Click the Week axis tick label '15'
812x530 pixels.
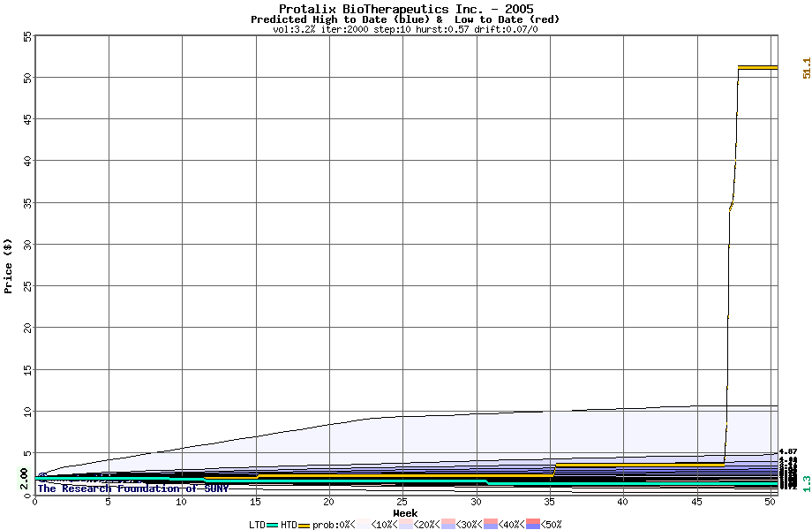(255, 502)
